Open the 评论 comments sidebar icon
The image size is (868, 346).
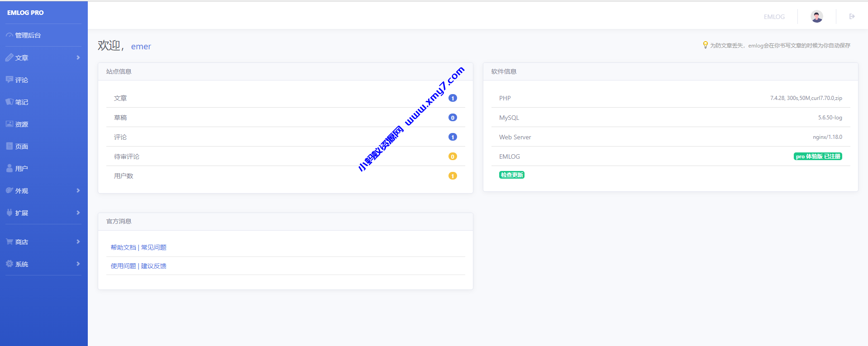[x=10, y=80]
